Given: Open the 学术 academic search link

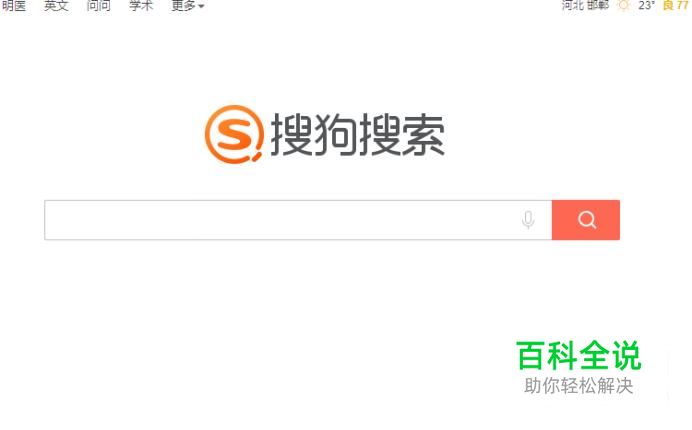Looking at the screenshot, I should [141, 5].
